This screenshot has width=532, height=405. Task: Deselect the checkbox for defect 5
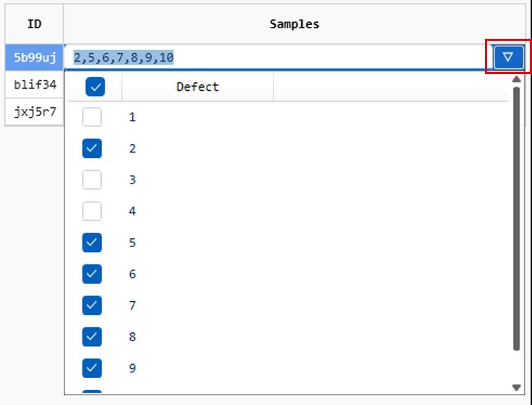[92, 242]
